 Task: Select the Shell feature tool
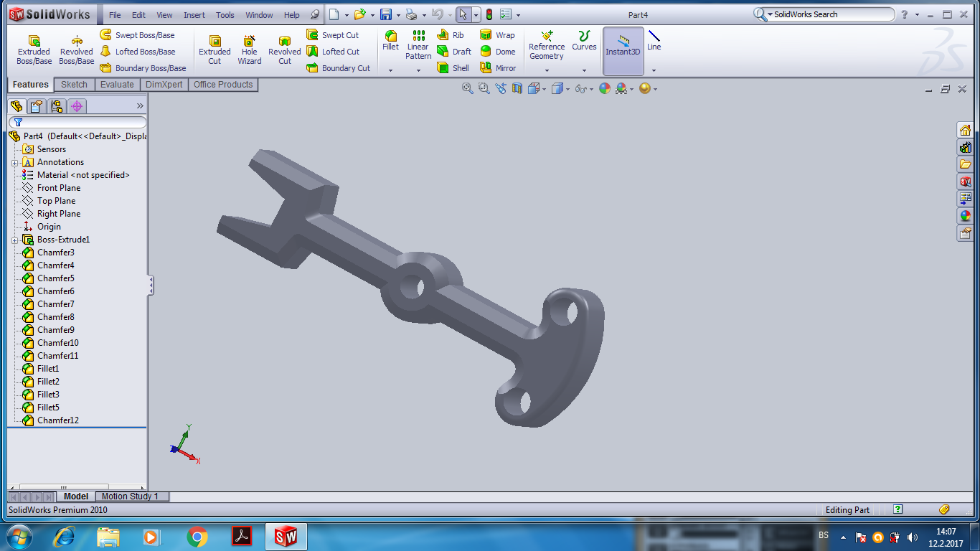453,68
